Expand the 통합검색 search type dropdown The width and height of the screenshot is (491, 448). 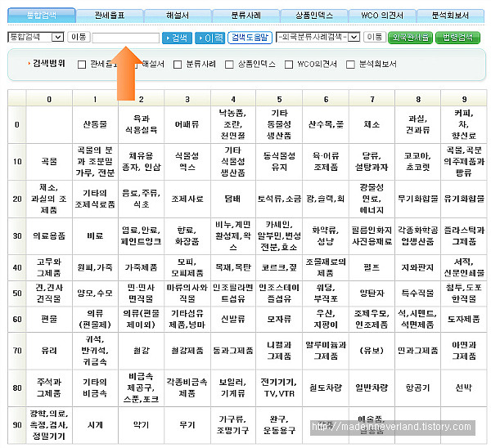click(x=36, y=38)
